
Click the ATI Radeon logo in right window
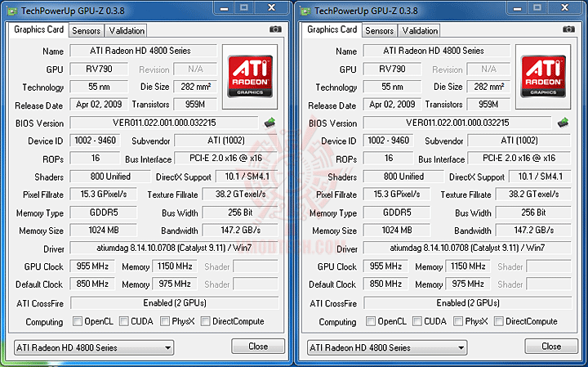click(x=543, y=77)
